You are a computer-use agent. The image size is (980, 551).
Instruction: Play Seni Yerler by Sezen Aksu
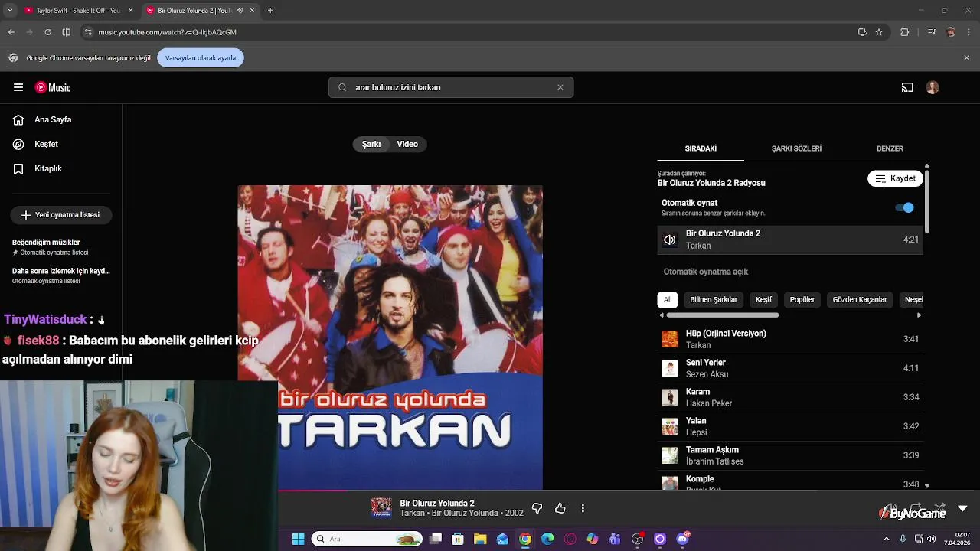[790, 368]
